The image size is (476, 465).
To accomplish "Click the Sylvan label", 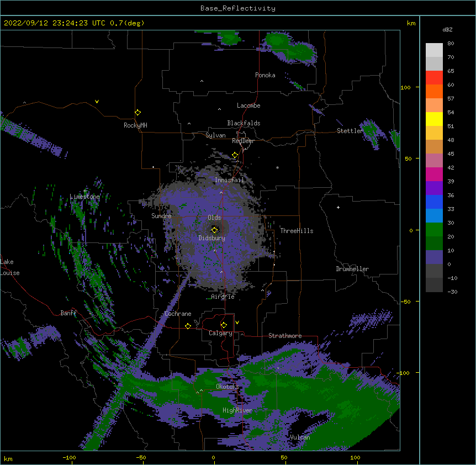I will click(215, 135).
